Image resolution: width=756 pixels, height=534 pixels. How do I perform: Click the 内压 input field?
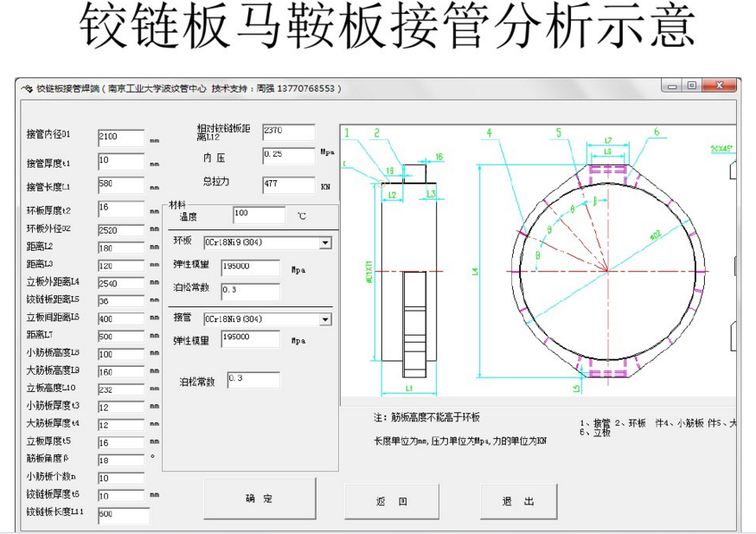coord(288,156)
